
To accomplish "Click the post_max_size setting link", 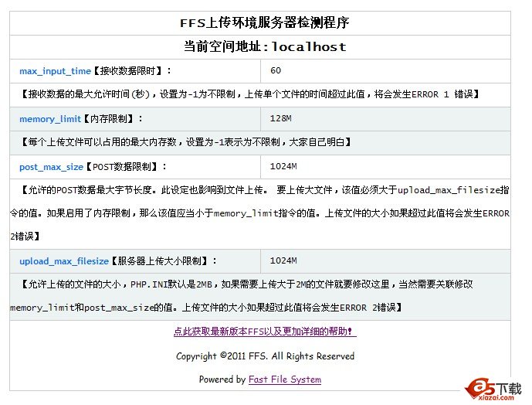I will tap(51, 167).
